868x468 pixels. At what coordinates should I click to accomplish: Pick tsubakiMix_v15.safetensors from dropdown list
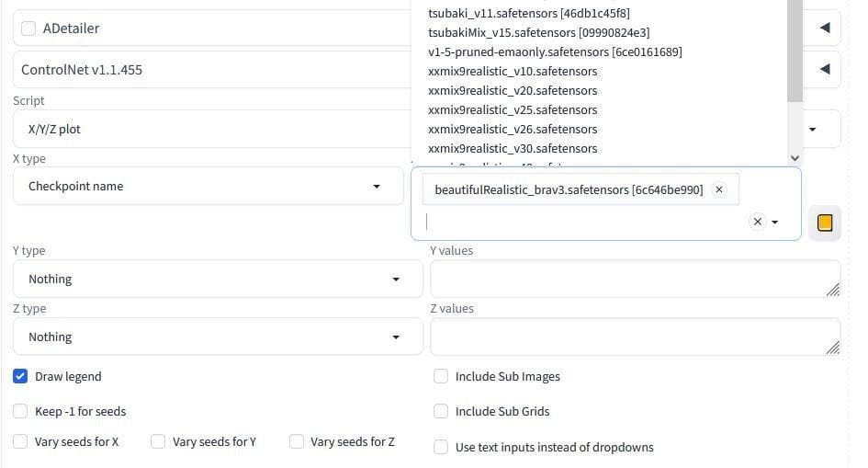538,32
